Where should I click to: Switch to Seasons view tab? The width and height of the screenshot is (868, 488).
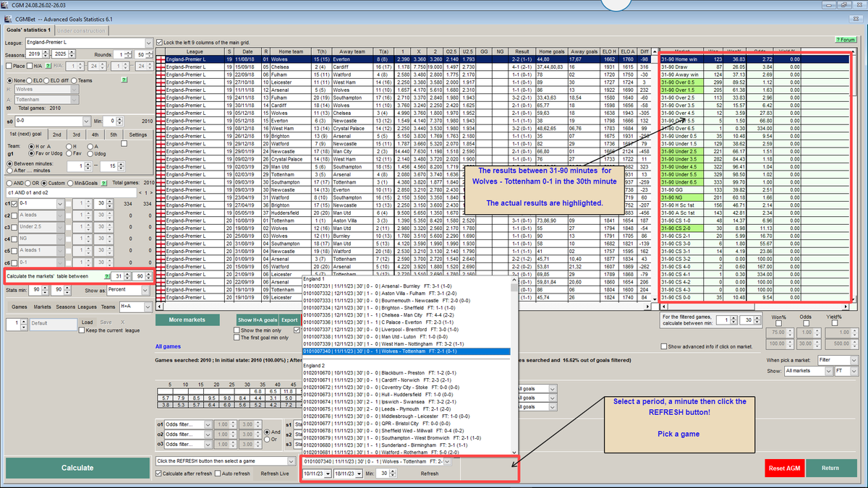pyautogui.click(x=65, y=307)
